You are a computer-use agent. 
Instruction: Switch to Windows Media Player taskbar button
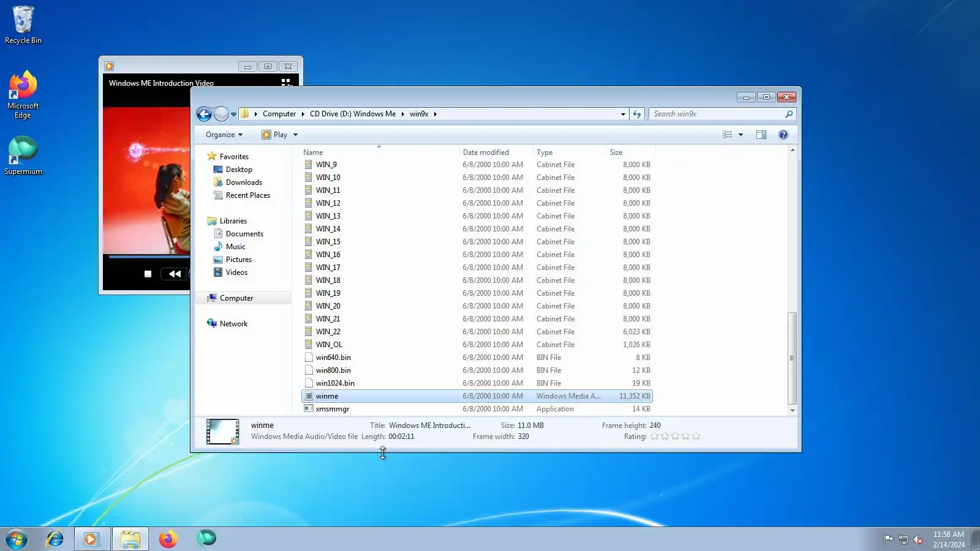(92, 539)
